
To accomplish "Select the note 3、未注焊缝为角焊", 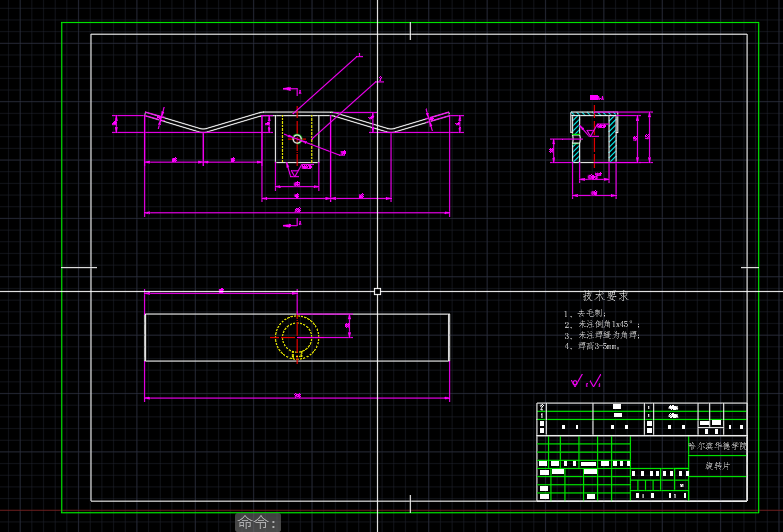I will pos(602,335).
